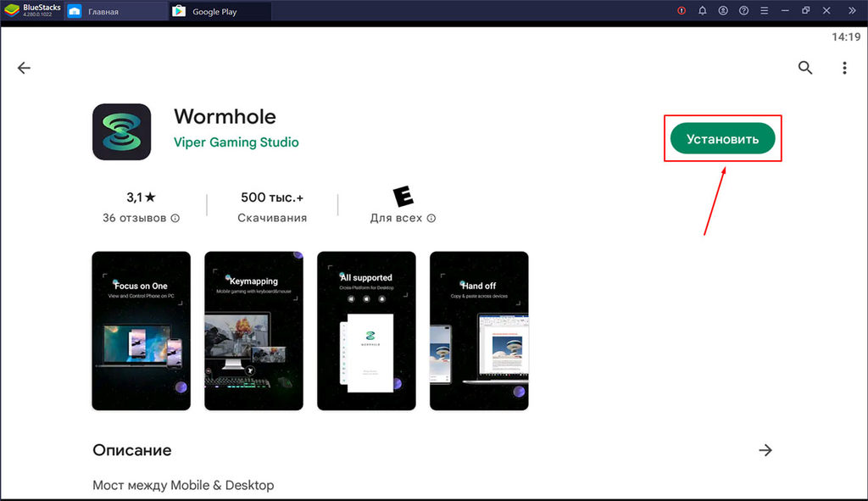868x501 pixels.
Task: Switch to the Главная tab
Action: coord(116,11)
